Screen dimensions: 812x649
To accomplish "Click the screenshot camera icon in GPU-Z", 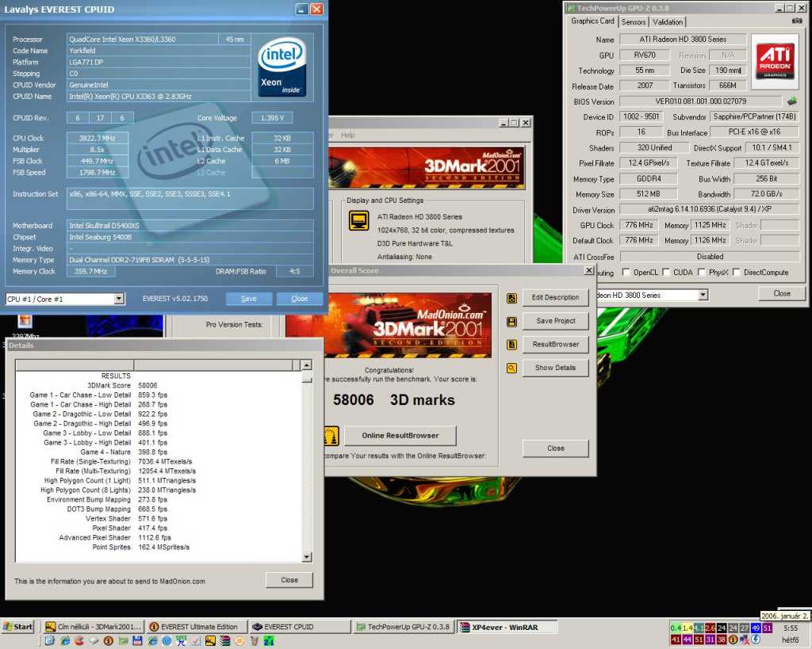I will tap(797, 21).
